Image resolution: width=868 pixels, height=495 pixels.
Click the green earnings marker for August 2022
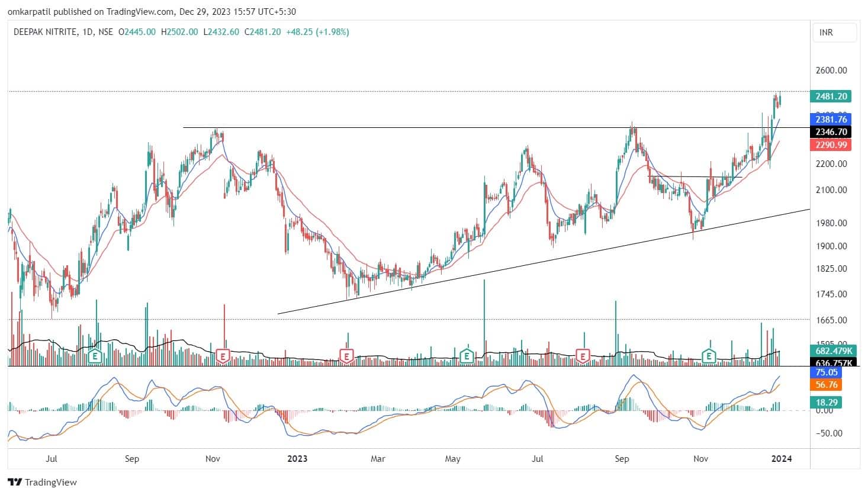coord(94,356)
